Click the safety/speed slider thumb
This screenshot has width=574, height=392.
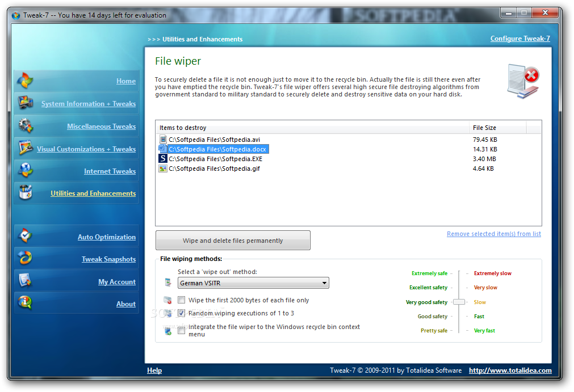(x=459, y=302)
